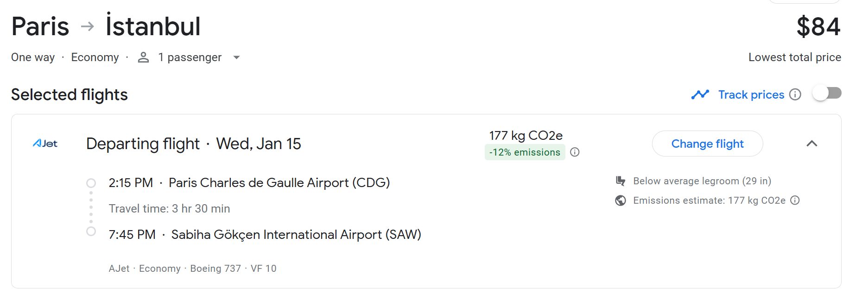Open the 1 passenger selector
Image resolution: width=868 pixels, height=294 pixels.
[x=189, y=57]
